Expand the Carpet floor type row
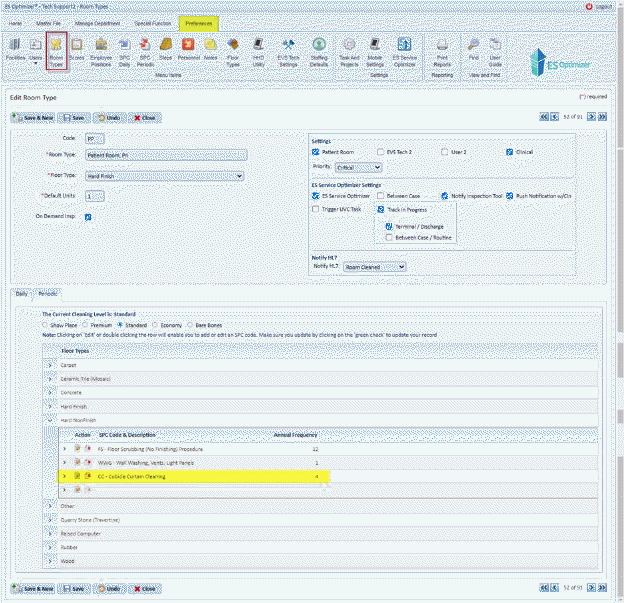 tap(50, 365)
